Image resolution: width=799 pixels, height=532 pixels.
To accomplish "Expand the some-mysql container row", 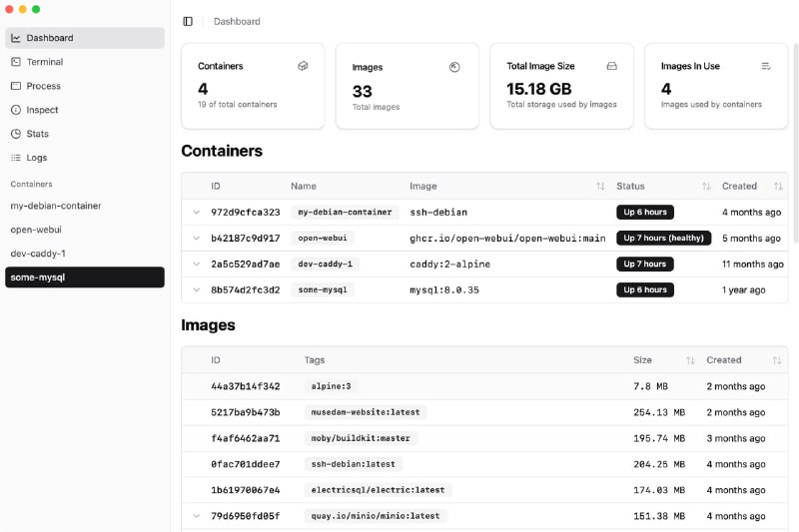I will click(197, 290).
